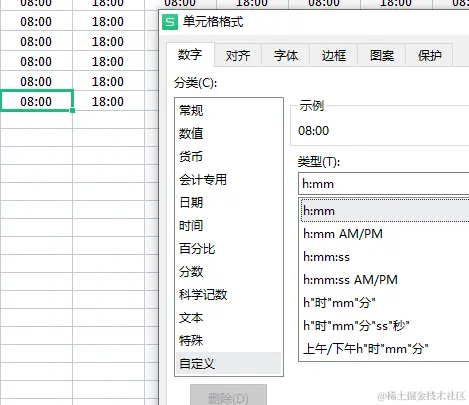Open the 对齐 tab
Viewport: 469px width, 405px height.
[238, 55]
